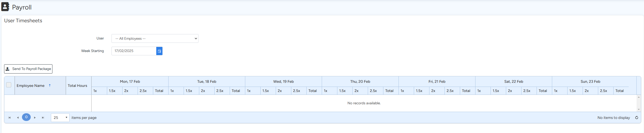Go to the next page of results
Screen dimensions: 644x133
click(35, 118)
